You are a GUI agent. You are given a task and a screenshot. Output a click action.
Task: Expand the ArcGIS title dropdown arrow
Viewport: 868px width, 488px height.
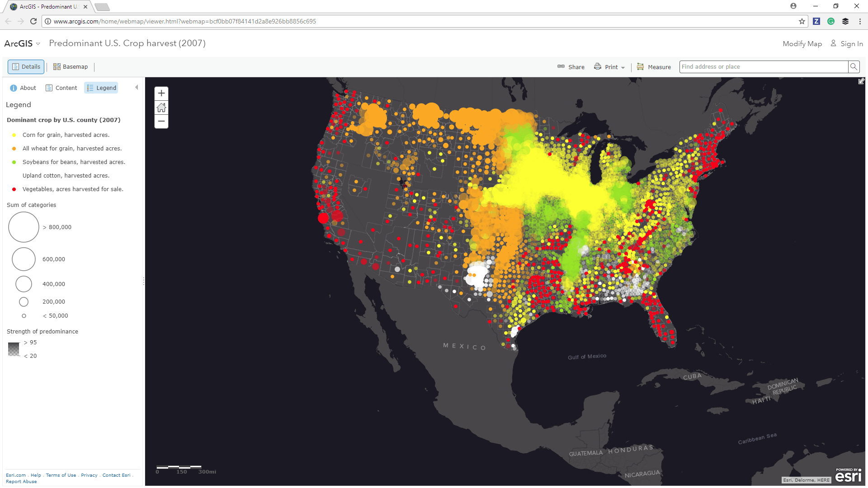point(38,44)
